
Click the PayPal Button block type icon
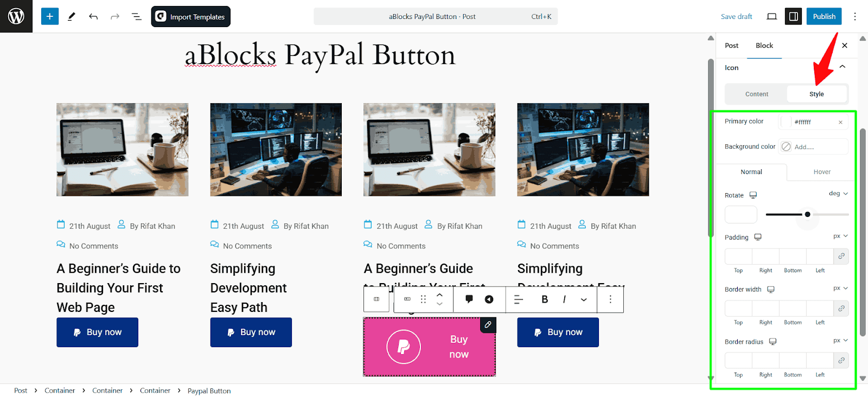tap(407, 299)
